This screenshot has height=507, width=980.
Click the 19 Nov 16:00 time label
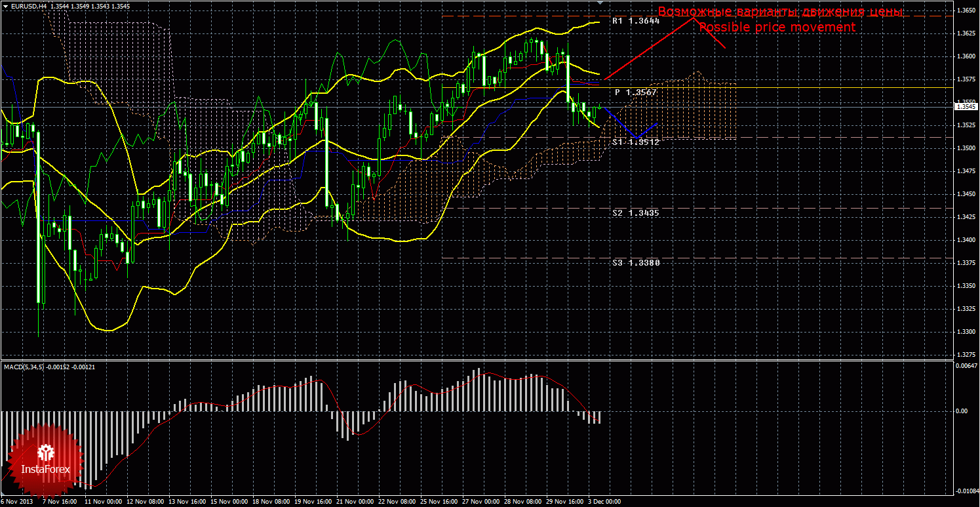coord(313,501)
